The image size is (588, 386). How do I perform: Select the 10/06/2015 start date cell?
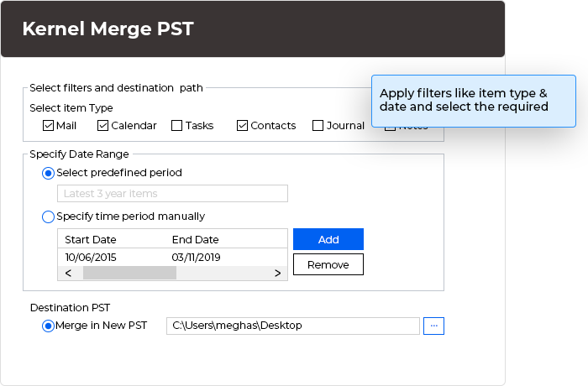(x=91, y=258)
